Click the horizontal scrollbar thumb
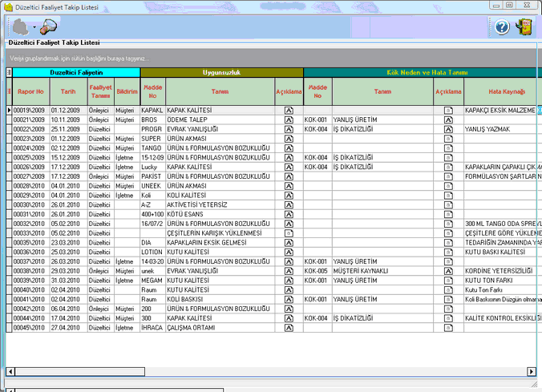542x392 pixels. coord(80,372)
